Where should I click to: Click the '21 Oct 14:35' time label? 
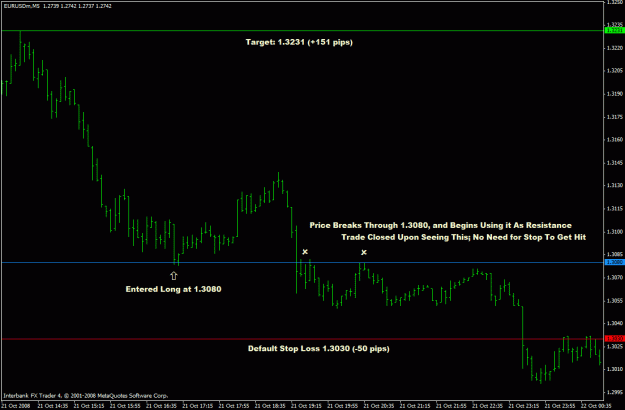coord(53,406)
